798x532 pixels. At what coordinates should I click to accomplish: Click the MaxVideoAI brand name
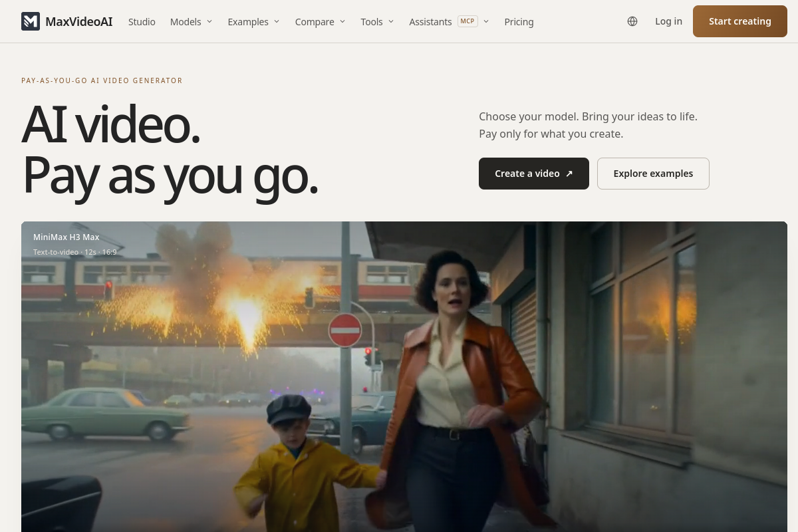79,21
